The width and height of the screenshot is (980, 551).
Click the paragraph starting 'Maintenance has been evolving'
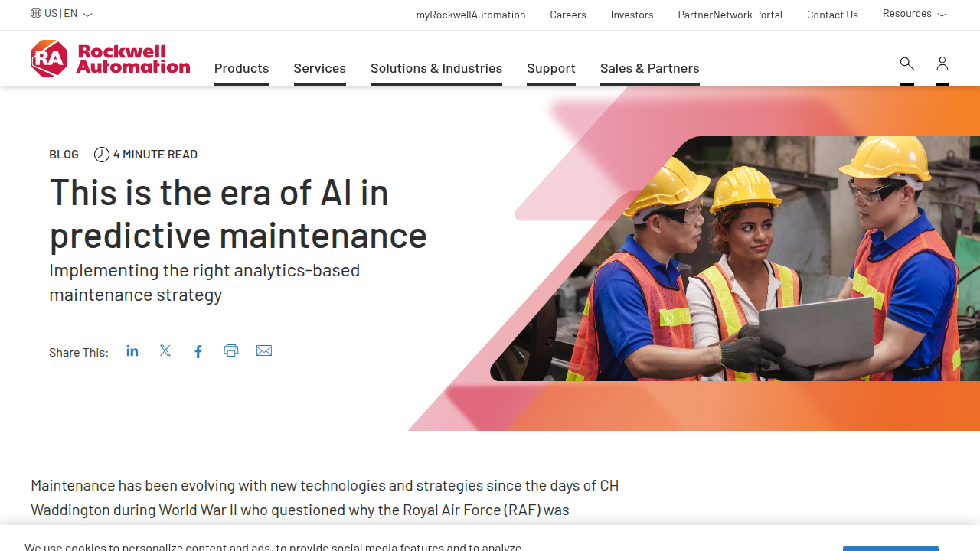(x=325, y=497)
